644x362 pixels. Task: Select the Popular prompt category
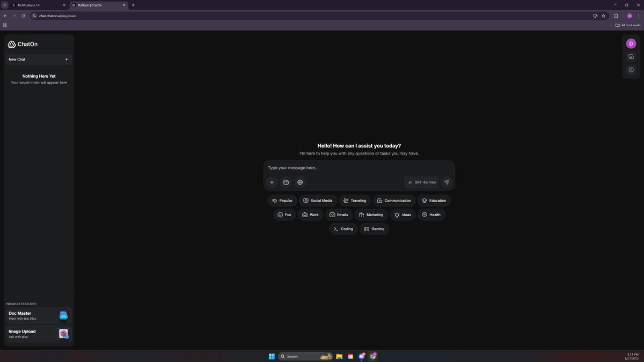click(282, 201)
